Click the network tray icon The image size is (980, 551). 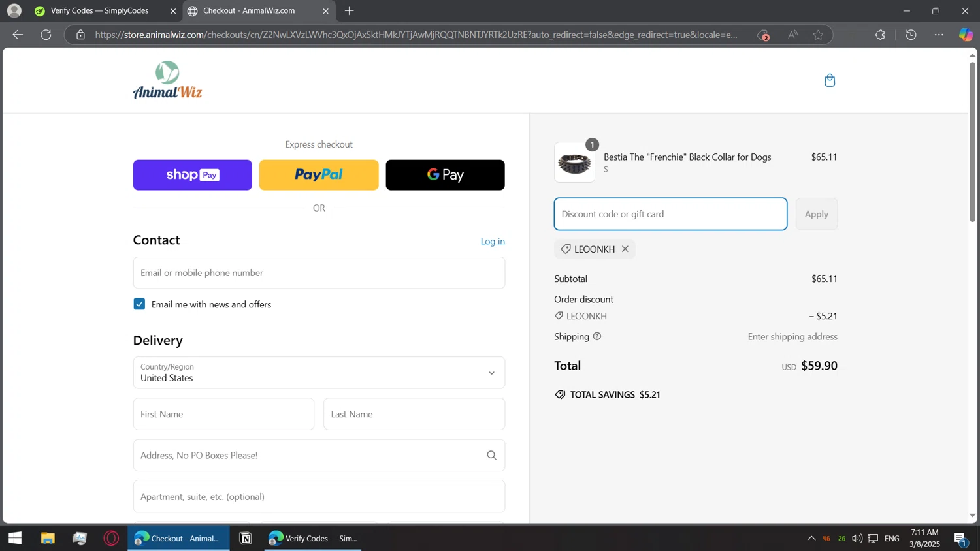873,538
